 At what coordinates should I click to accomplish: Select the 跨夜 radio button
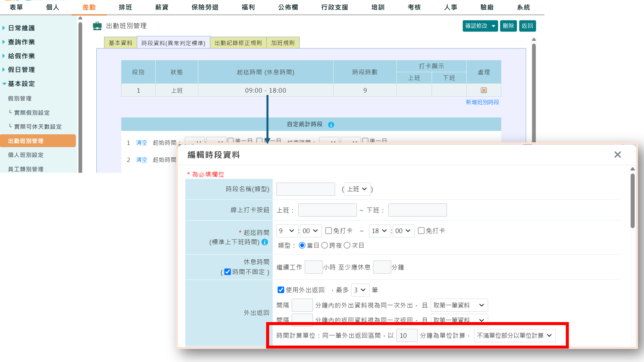[325, 245]
